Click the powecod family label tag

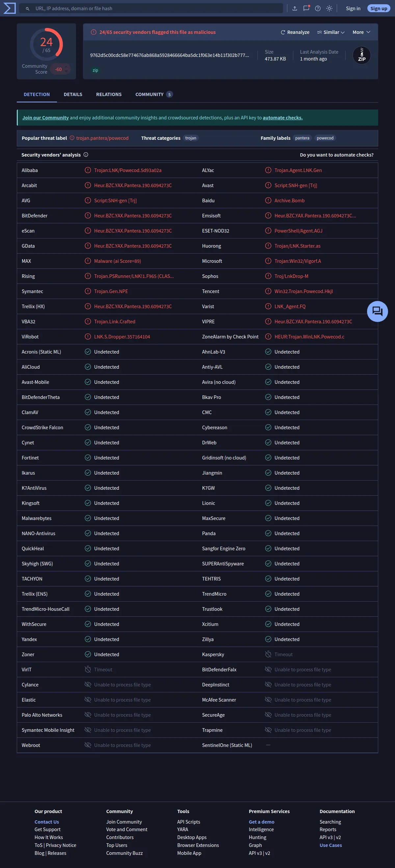tap(325, 138)
